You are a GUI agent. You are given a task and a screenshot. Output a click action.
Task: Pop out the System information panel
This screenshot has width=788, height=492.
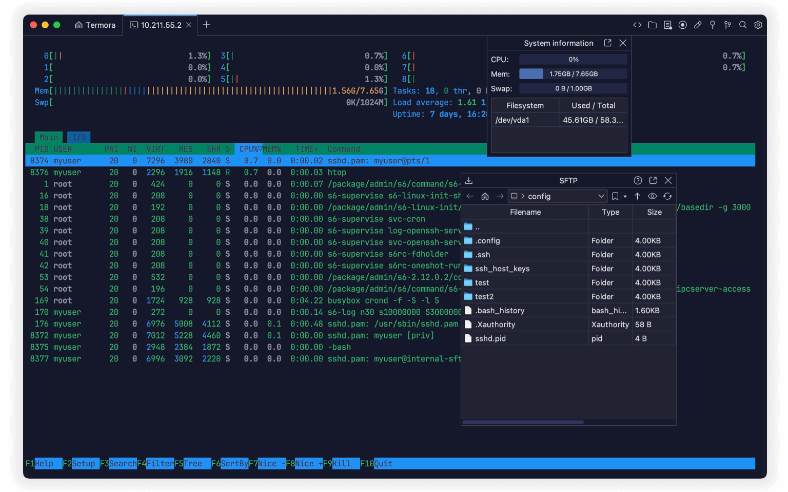pos(607,43)
